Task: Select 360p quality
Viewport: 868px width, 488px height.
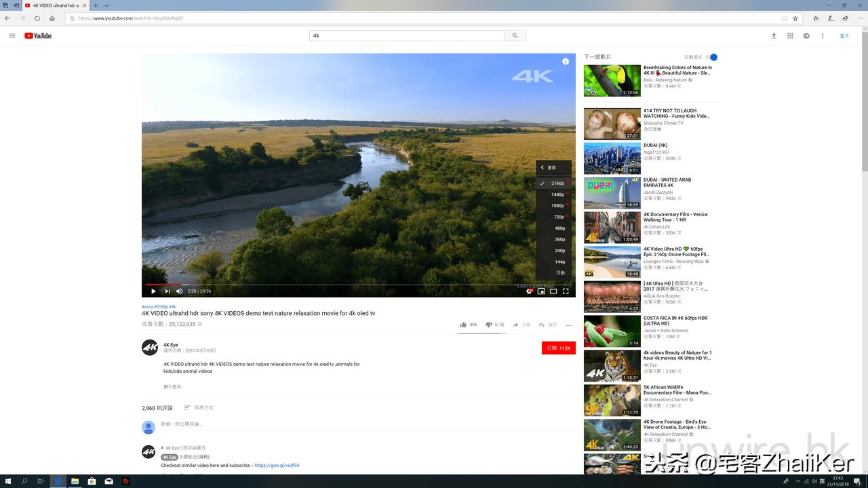Action: [x=553, y=239]
